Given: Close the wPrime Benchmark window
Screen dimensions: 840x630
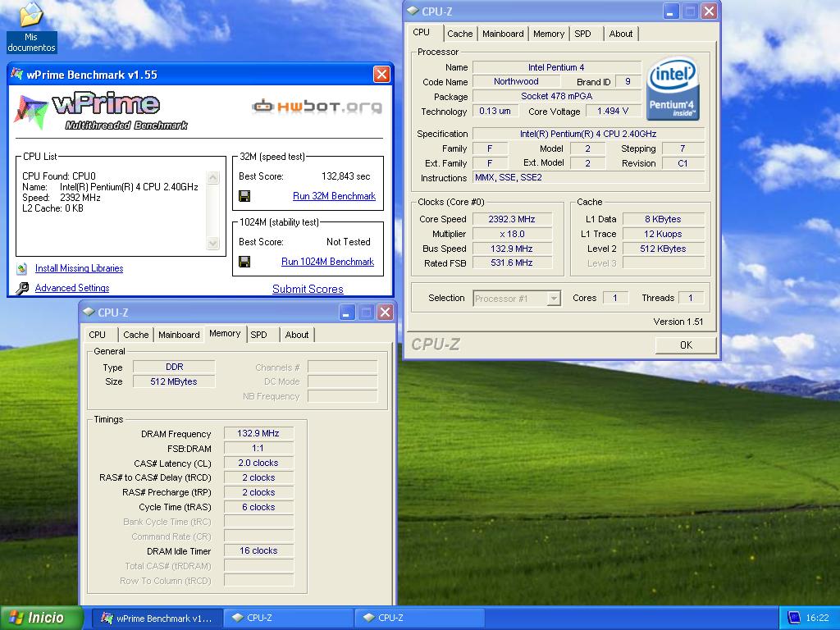Looking at the screenshot, I should [381, 75].
